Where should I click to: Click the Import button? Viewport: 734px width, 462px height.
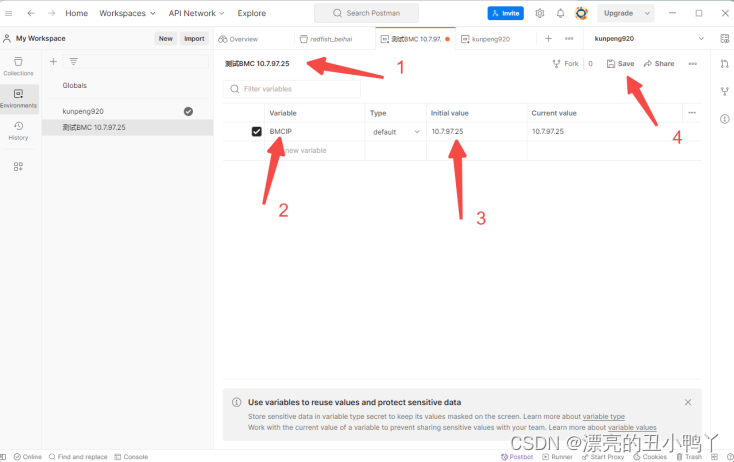coord(194,38)
